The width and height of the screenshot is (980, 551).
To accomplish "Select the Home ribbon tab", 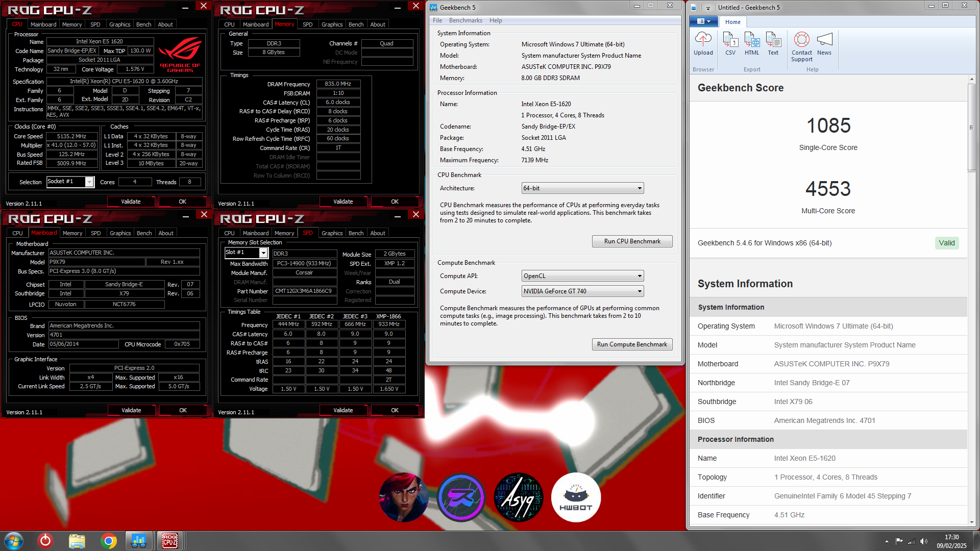I will pos(733,22).
